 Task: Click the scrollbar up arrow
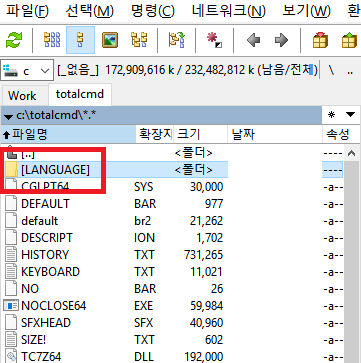(351, 153)
